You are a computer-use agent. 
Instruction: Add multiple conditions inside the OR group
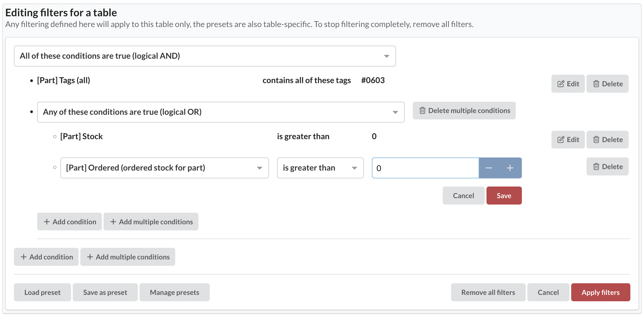[x=151, y=222]
